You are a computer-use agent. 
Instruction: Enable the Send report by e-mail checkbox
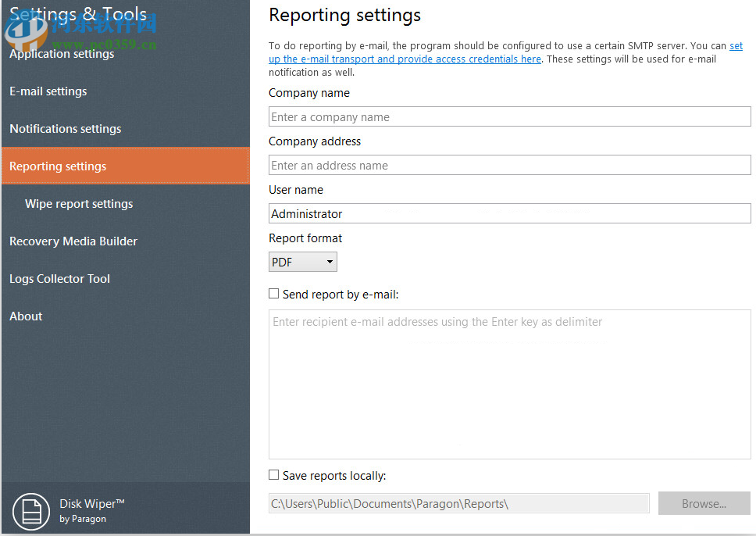[274, 295]
